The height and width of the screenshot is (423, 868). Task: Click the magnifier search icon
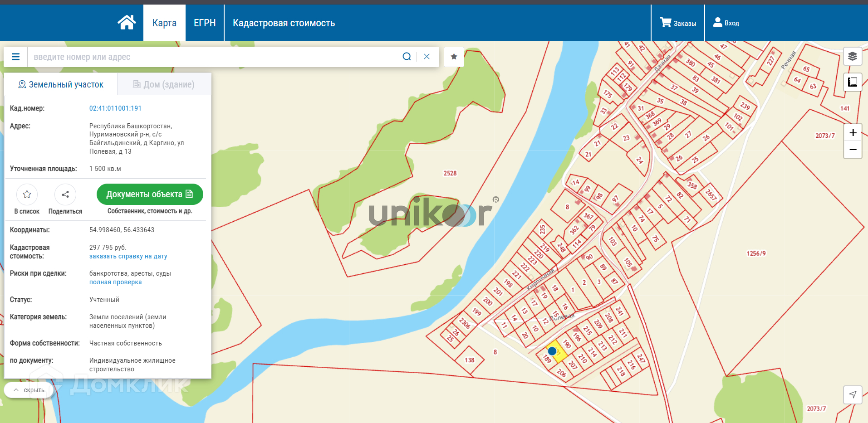pyautogui.click(x=407, y=57)
